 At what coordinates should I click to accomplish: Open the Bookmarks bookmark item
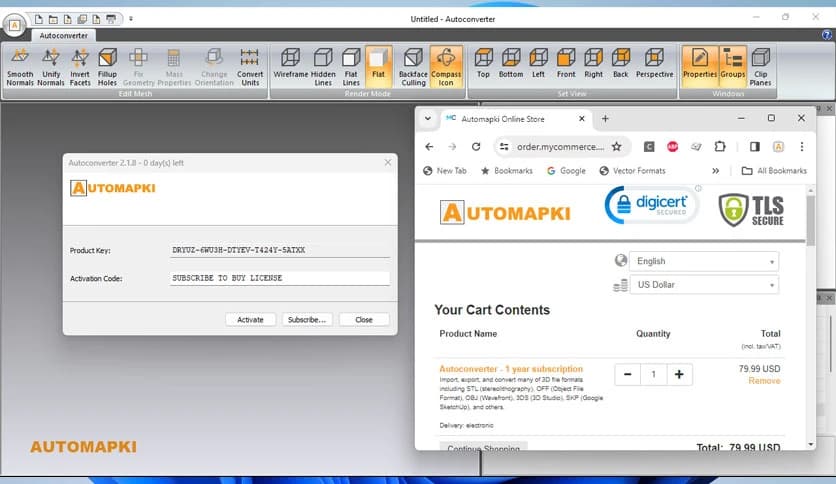pyautogui.click(x=507, y=171)
